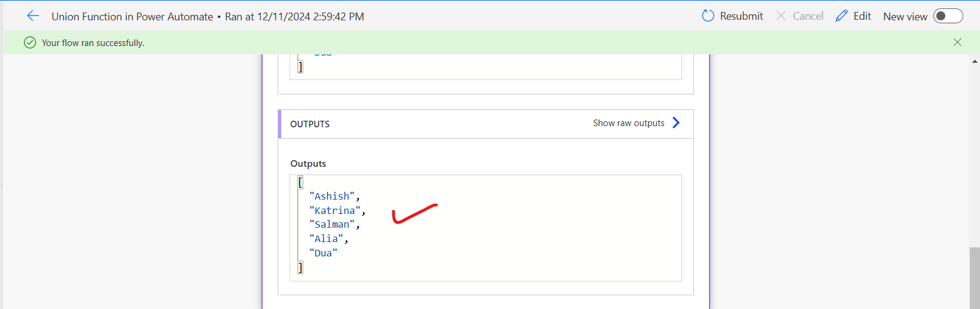Click the blue chevron beside Show raw outputs

(676, 123)
